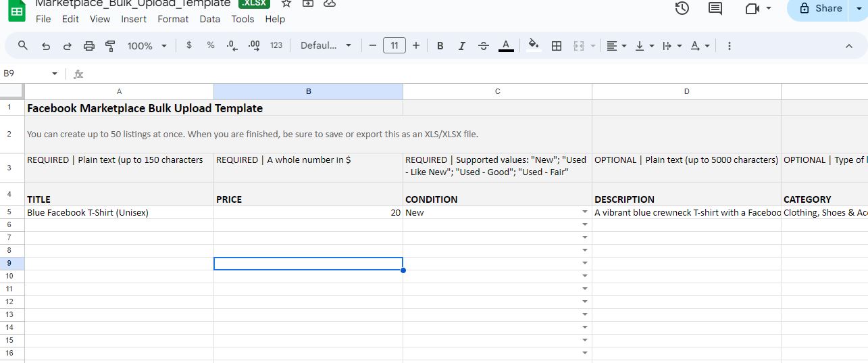Open the Default font dropdown
868x363 pixels.
(x=326, y=45)
